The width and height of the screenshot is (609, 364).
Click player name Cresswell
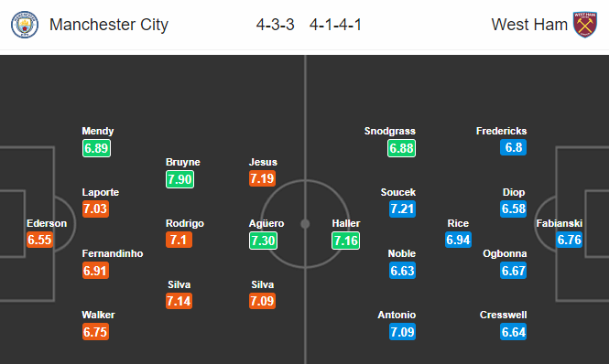[x=504, y=315]
